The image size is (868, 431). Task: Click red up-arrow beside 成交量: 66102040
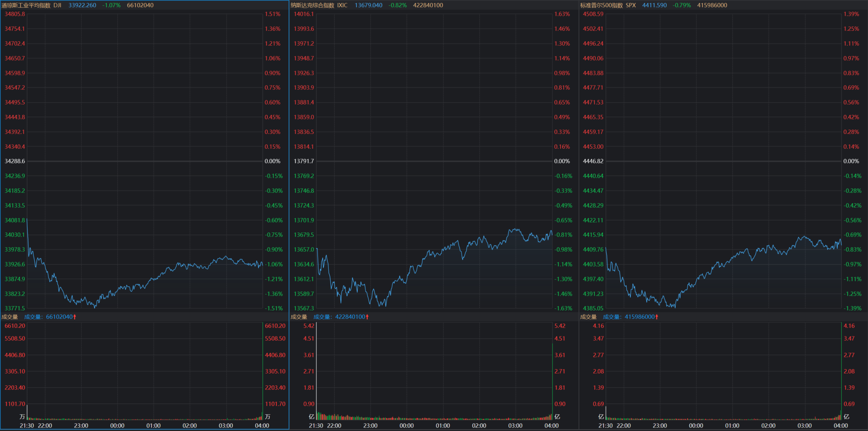75,317
